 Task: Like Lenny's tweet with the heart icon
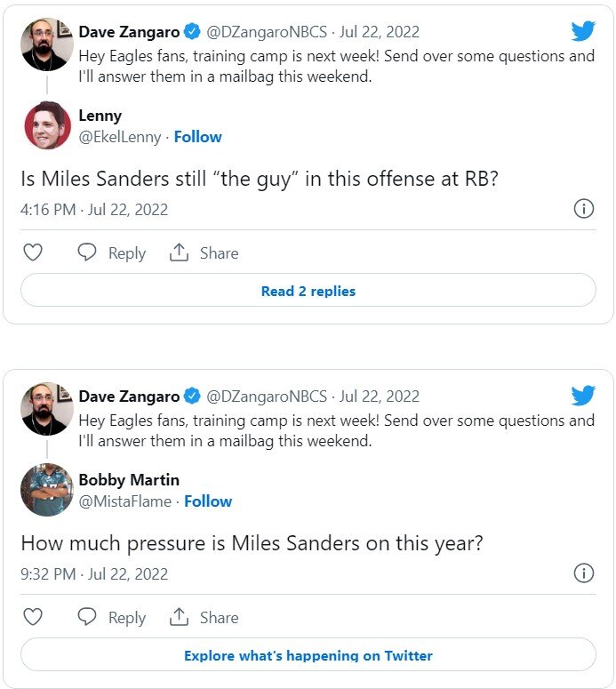point(33,252)
